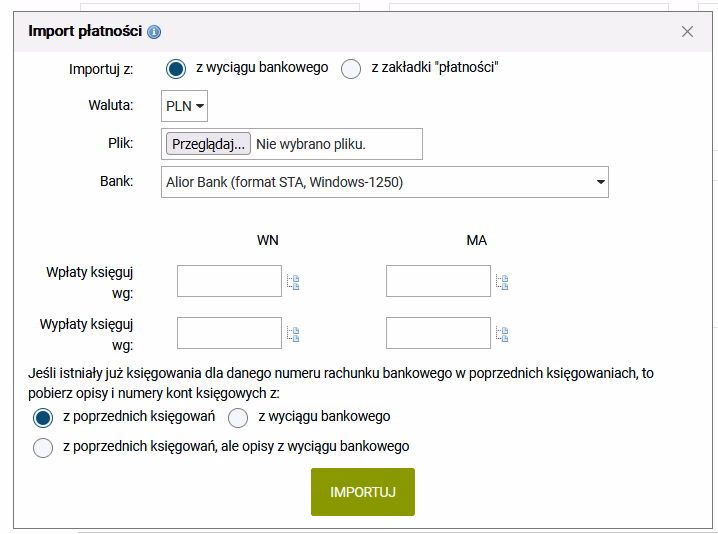
Task: Close the Import płatności dialog
Action: [x=687, y=31]
